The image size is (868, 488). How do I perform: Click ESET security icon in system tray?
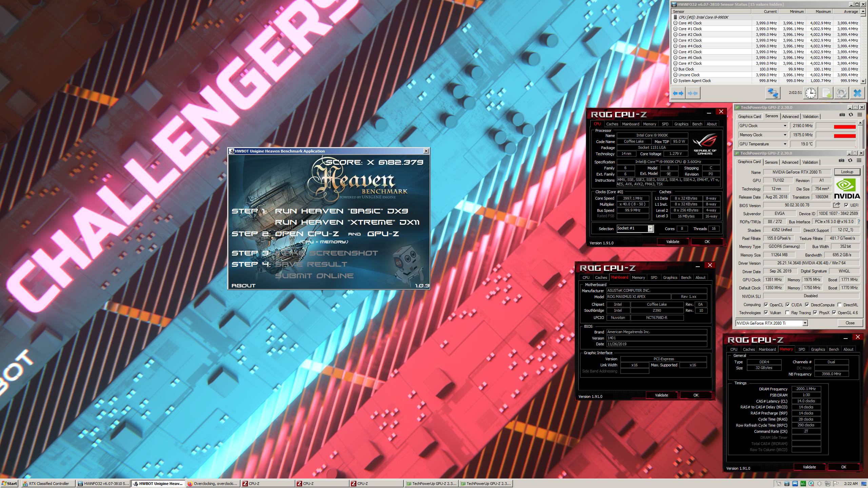811,484
